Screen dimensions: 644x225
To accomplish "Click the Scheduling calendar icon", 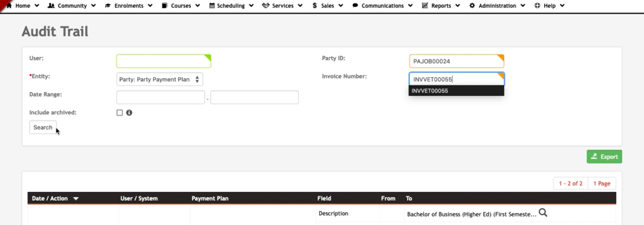I will [x=212, y=6].
